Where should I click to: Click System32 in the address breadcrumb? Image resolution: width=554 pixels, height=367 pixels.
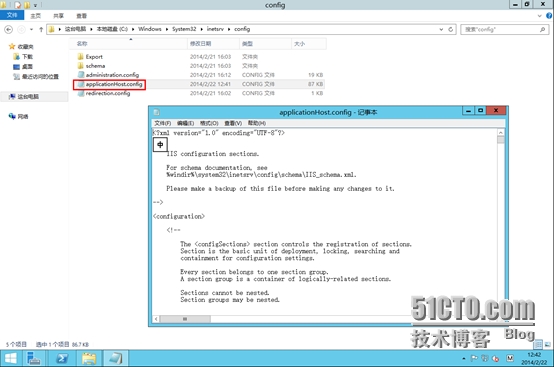(184, 29)
